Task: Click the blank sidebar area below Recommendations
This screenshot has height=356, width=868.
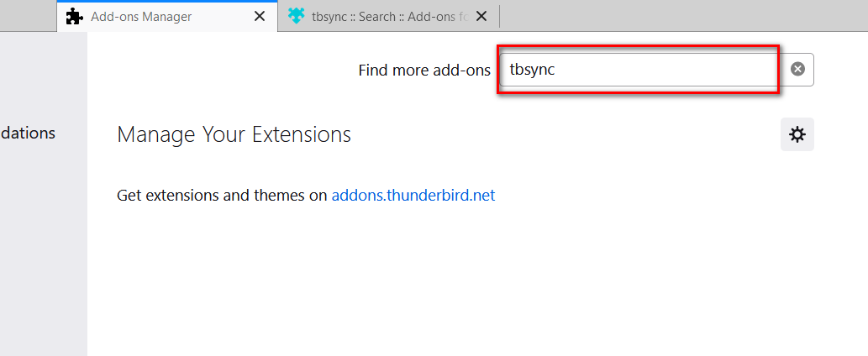Action: [x=43, y=249]
